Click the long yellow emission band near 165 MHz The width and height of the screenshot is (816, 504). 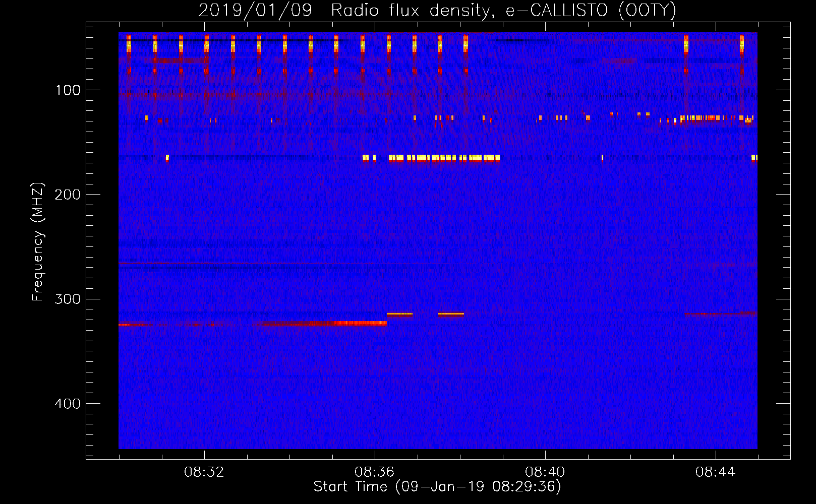click(444, 158)
